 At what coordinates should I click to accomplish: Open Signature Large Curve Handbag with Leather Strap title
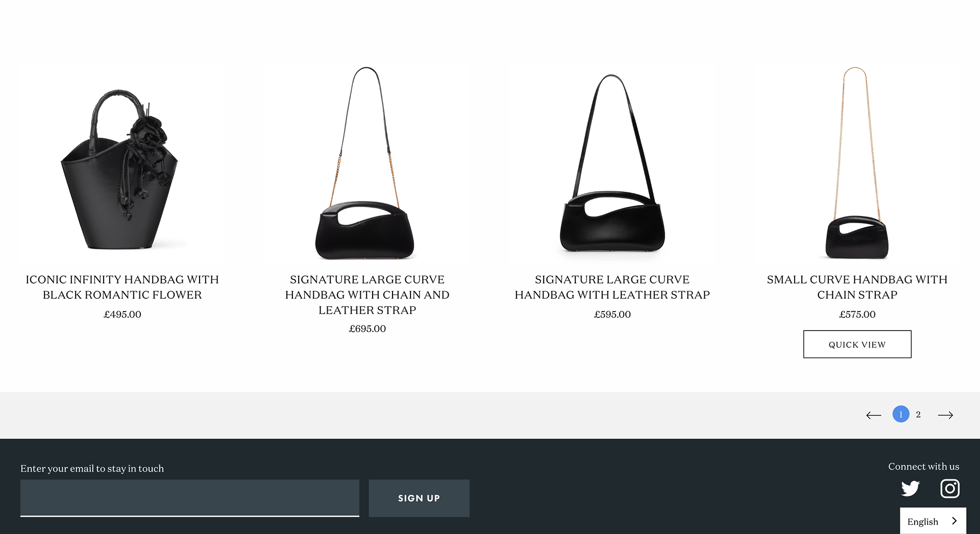click(612, 287)
